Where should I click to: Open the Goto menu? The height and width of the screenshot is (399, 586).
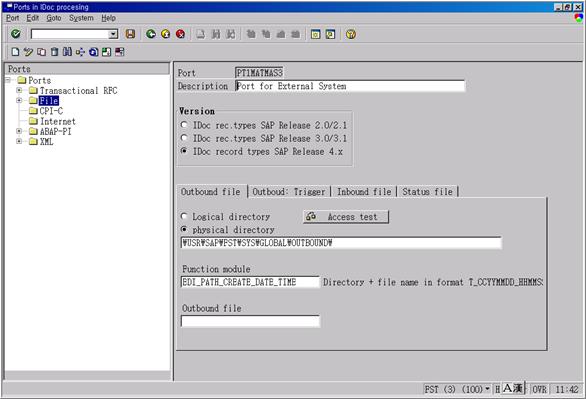pyautogui.click(x=54, y=18)
